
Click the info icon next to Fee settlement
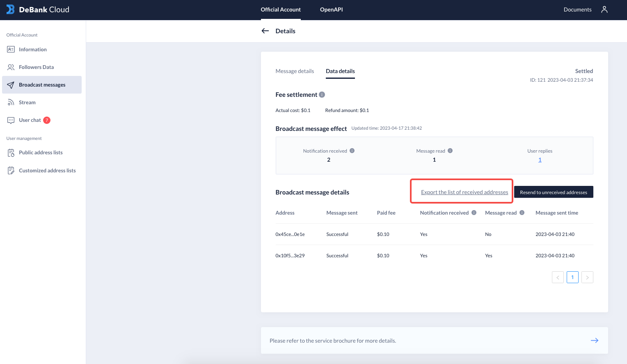click(322, 95)
